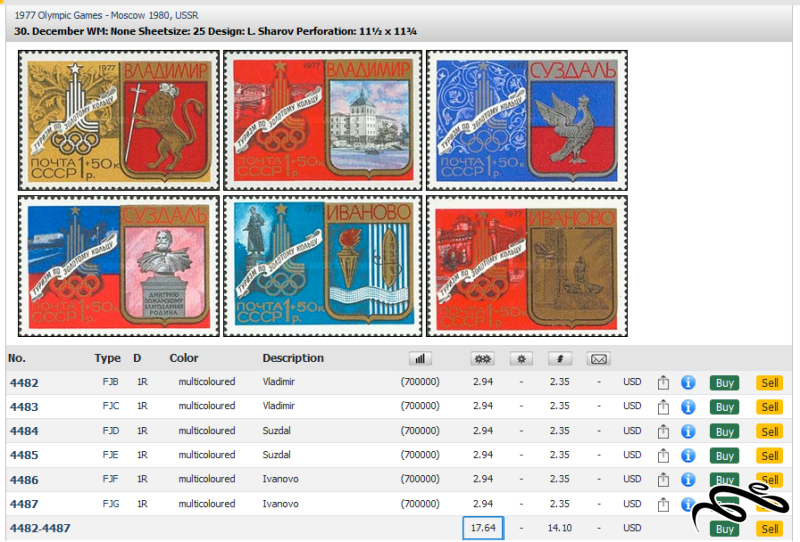Screen dimensions: 800x542
Task: Click the Color column header
Action: [184, 358]
